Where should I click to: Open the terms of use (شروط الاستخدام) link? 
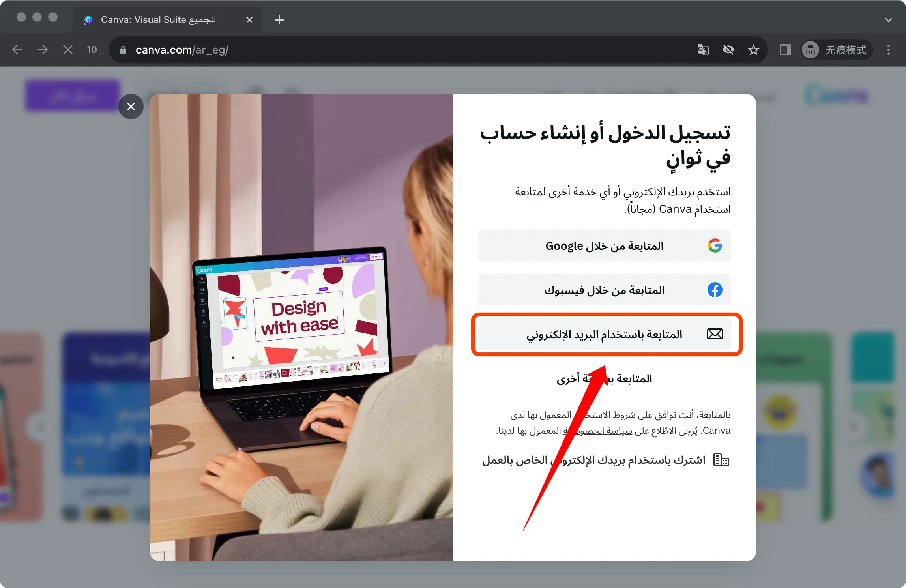(605, 415)
